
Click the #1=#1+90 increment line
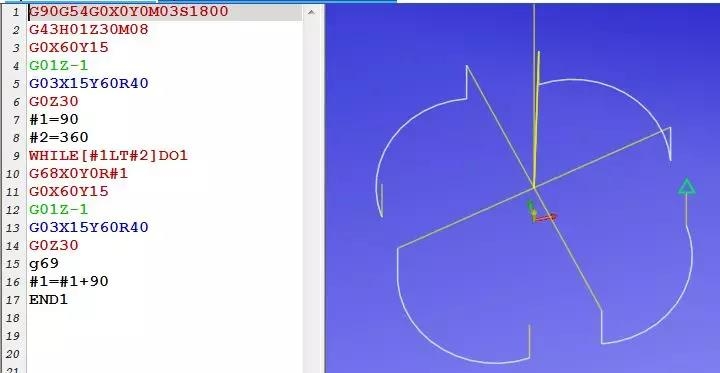(69, 282)
